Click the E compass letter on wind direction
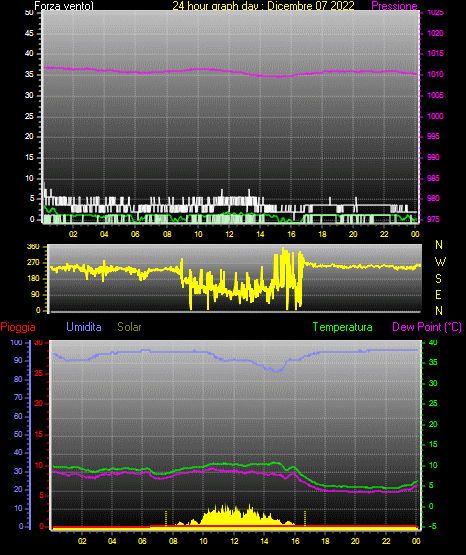 coord(438,294)
